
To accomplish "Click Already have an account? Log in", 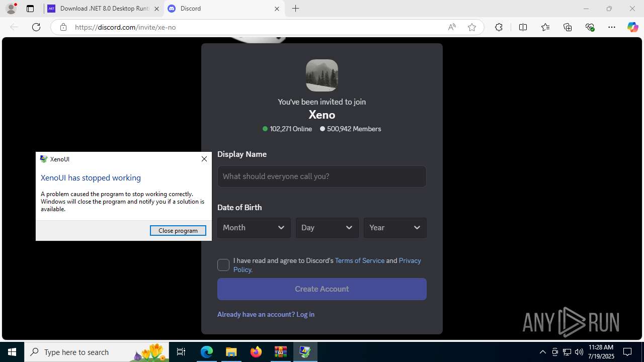I will click(266, 314).
